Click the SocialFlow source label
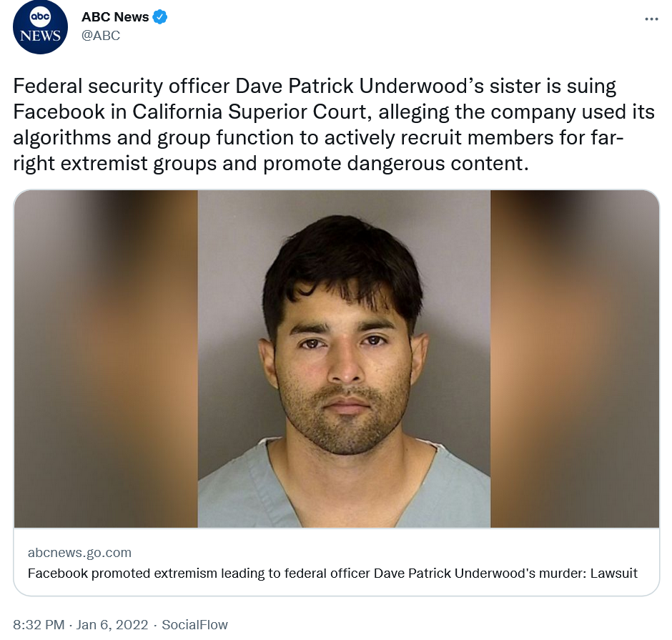672x640 pixels. pos(194,624)
